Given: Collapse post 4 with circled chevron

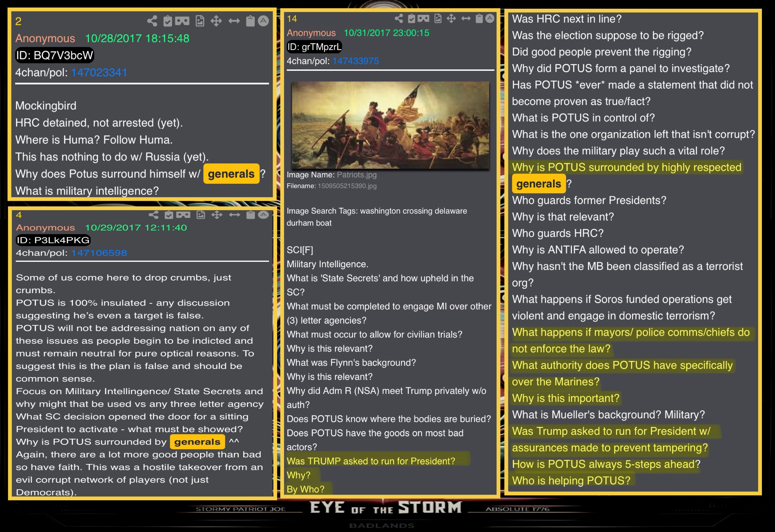Looking at the screenshot, I should click(263, 215).
